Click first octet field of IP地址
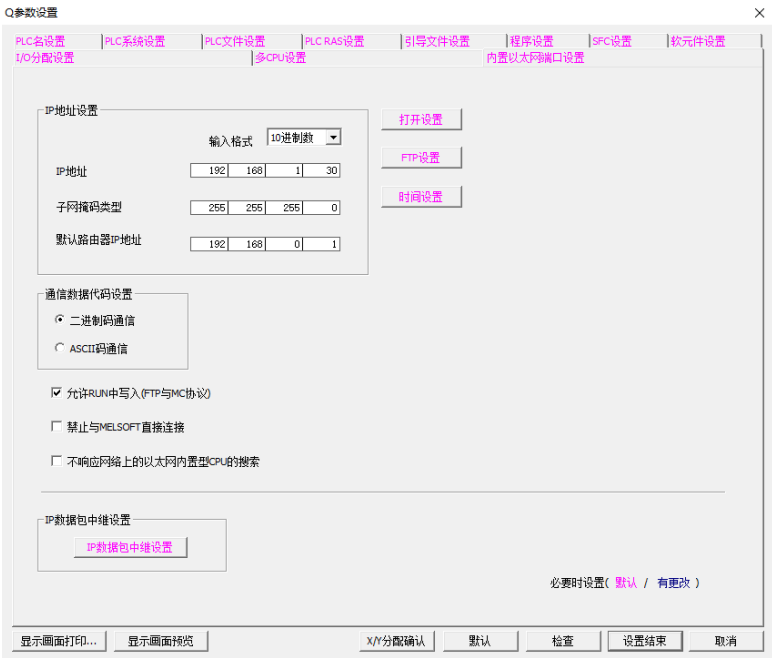The image size is (772, 658). [x=209, y=171]
